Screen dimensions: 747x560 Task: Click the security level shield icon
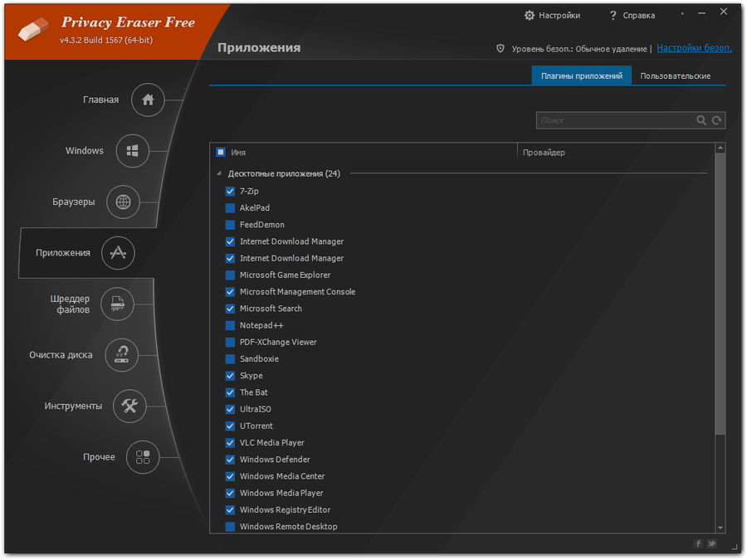click(x=500, y=48)
